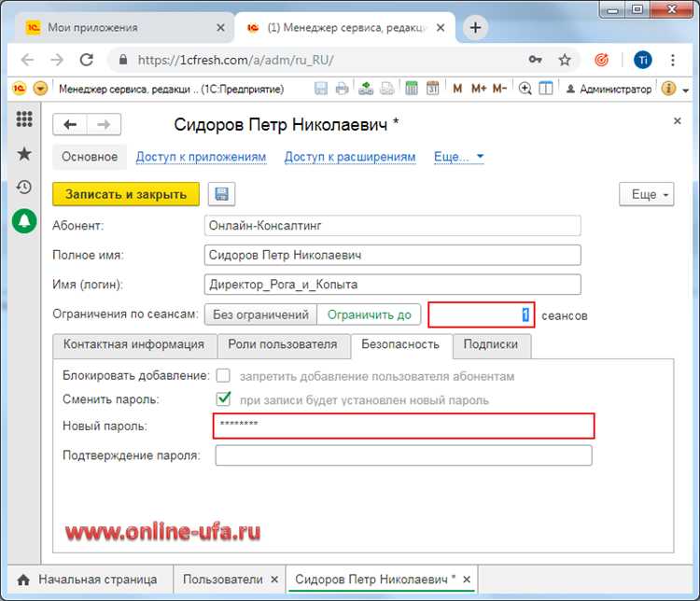This screenshot has height=601, width=700.
Task: Close the Менеджер сервиса browser tab
Action: [x=441, y=28]
